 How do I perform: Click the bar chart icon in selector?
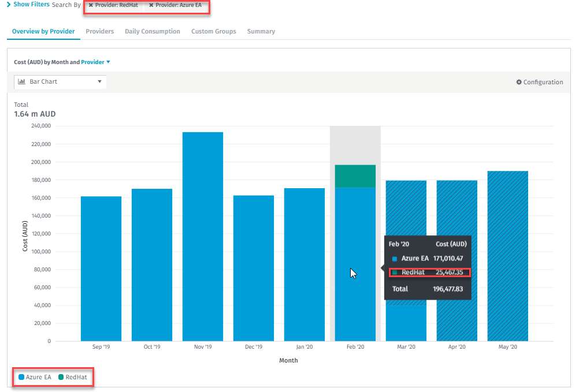click(x=22, y=82)
